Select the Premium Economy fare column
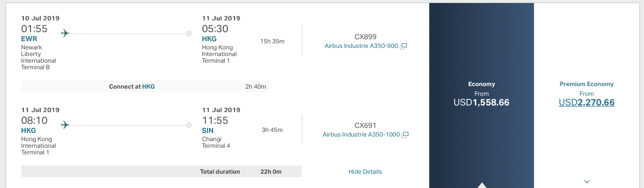The width and height of the screenshot is (644, 188). tap(587, 94)
